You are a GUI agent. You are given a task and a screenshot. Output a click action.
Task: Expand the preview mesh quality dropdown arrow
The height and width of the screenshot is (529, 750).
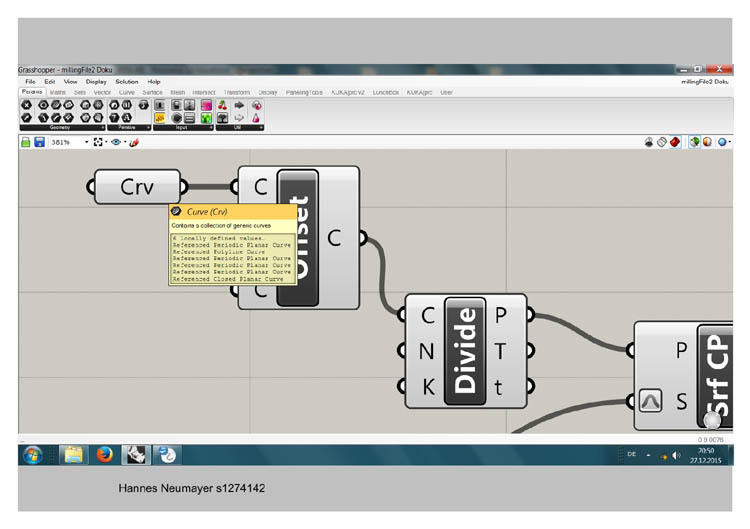tap(729, 142)
